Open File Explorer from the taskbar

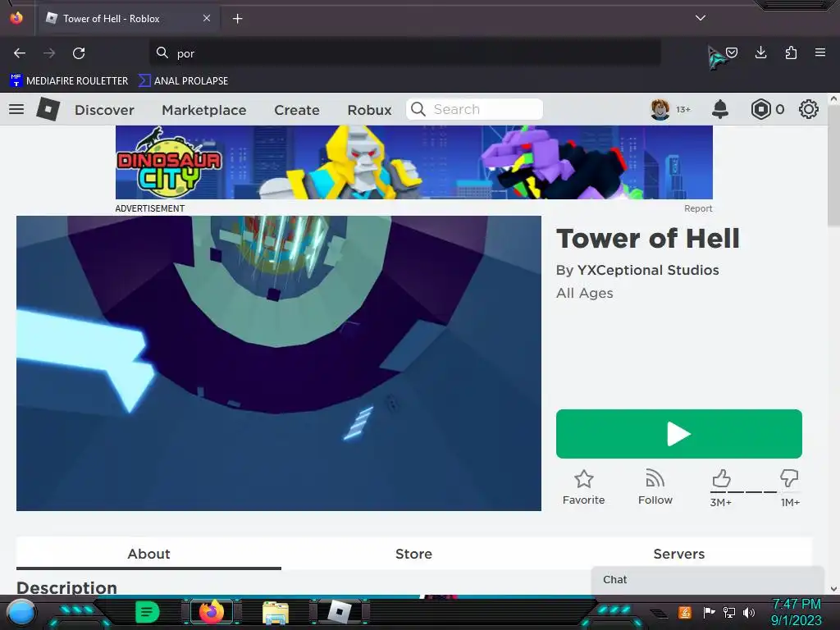[x=276, y=613]
